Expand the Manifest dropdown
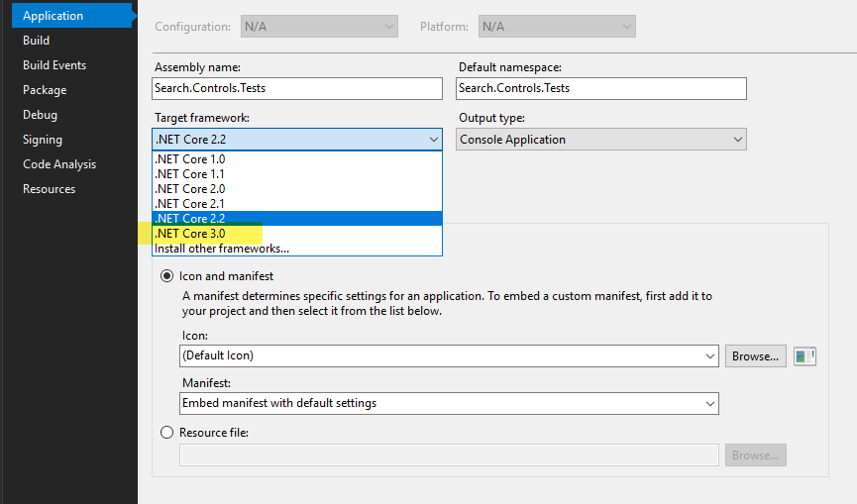The height and width of the screenshot is (504, 857). click(449, 403)
